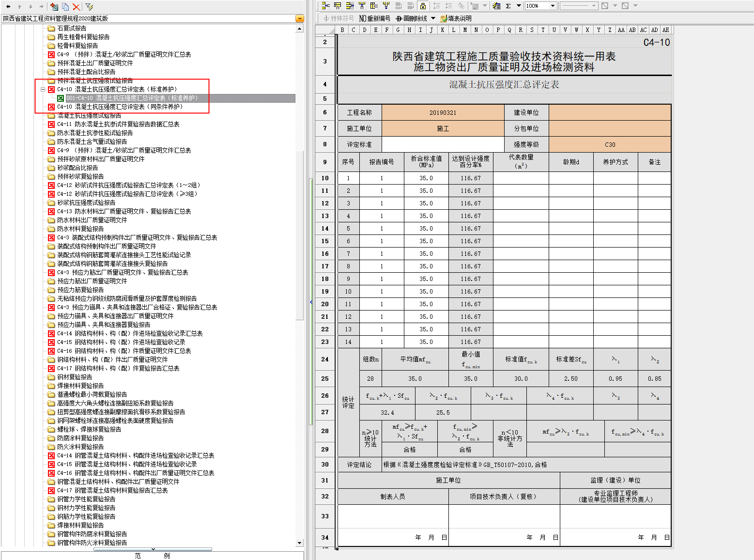Select 钢材复验报告 folder
This screenshot has width=754, height=560.
[x=75, y=377]
